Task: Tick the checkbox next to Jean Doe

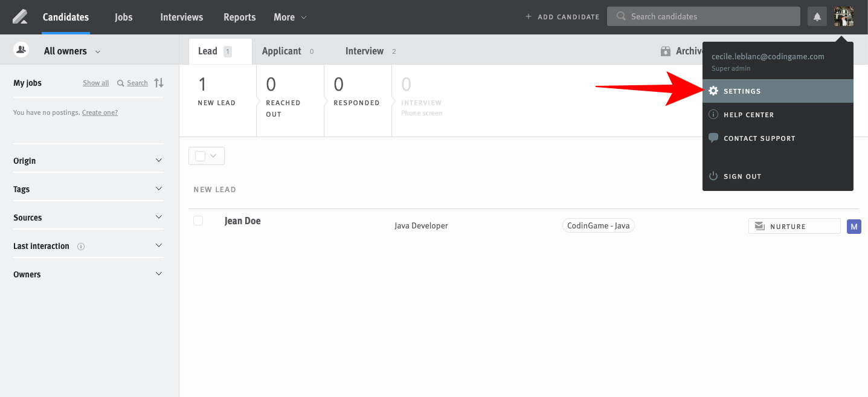Action: 198,221
